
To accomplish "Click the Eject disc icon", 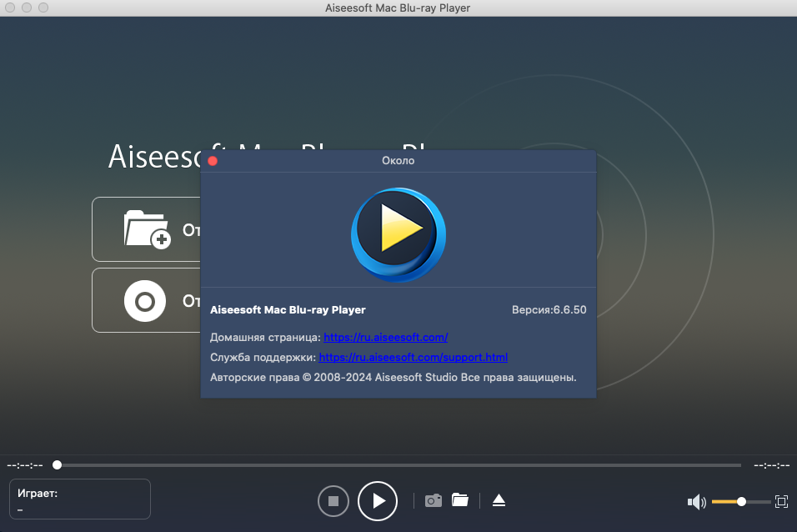I will click(499, 500).
